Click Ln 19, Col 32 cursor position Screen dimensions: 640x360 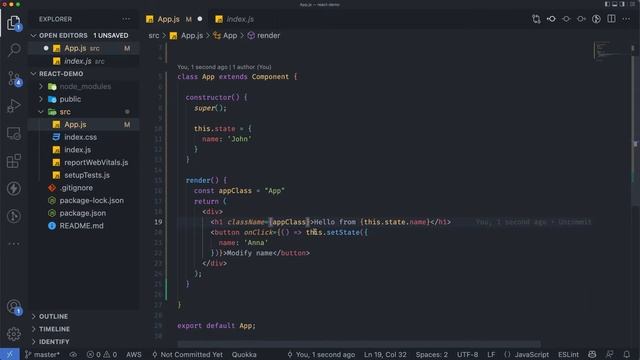tap(385, 355)
